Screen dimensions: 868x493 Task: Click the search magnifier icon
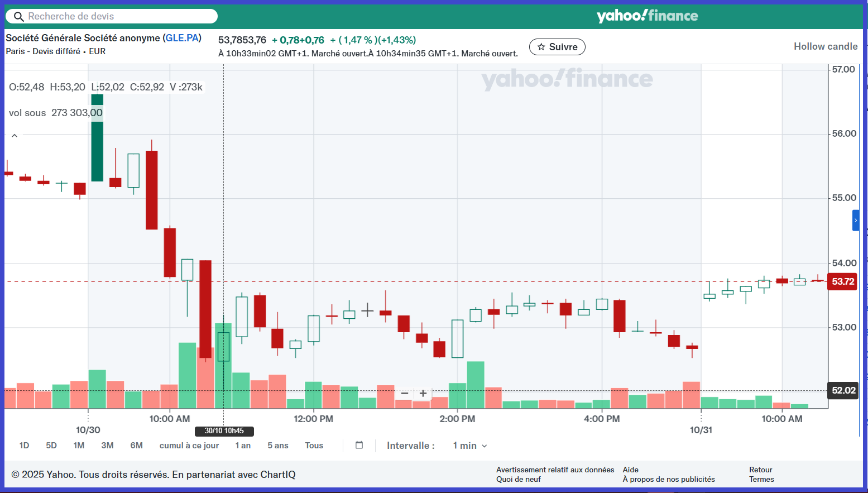click(x=18, y=17)
